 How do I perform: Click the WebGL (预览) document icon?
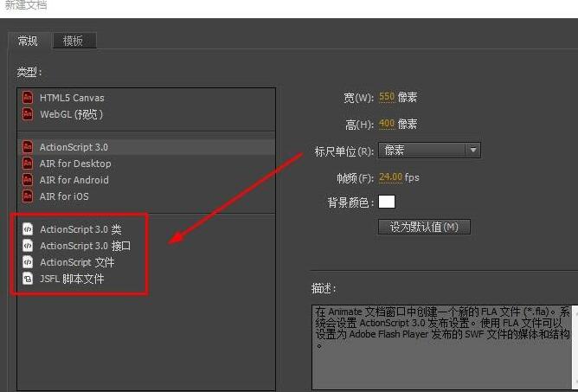point(28,114)
